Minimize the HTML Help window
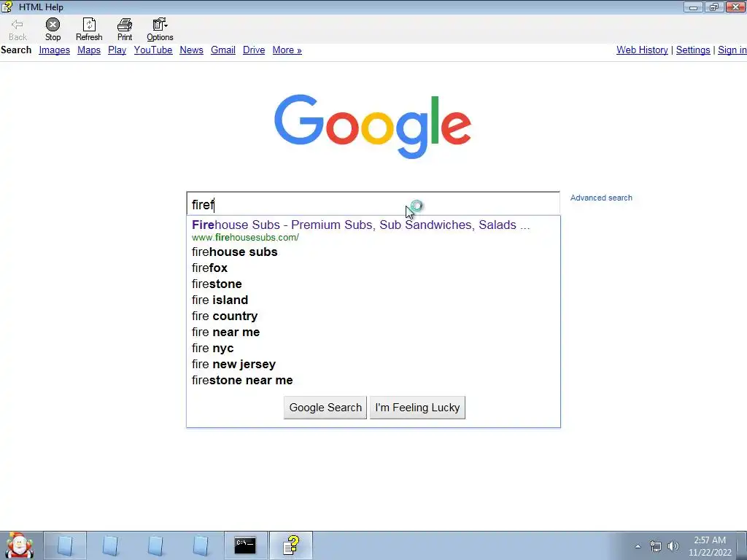Viewport: 747px width, 560px height. coord(694,7)
